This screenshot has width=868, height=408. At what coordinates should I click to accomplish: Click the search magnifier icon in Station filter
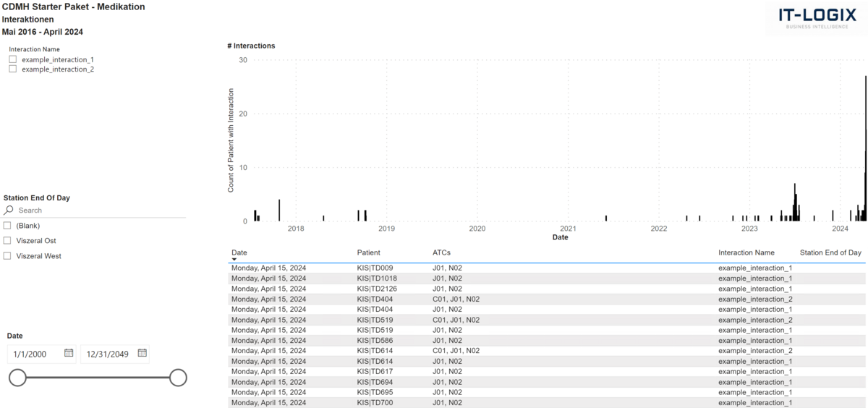(9, 211)
